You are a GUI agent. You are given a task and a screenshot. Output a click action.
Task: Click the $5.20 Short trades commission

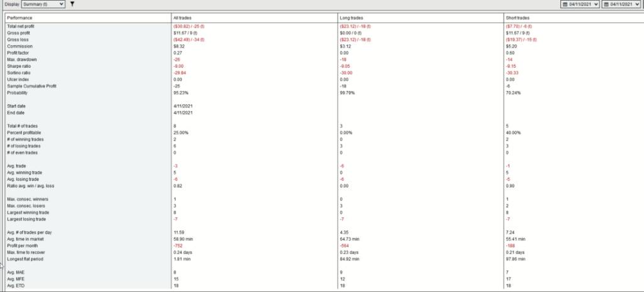click(511, 46)
